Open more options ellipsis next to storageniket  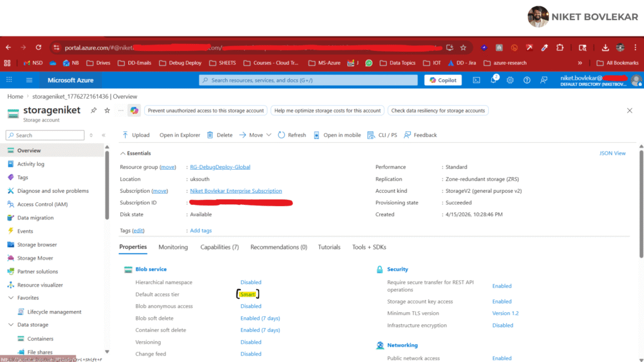tap(121, 111)
